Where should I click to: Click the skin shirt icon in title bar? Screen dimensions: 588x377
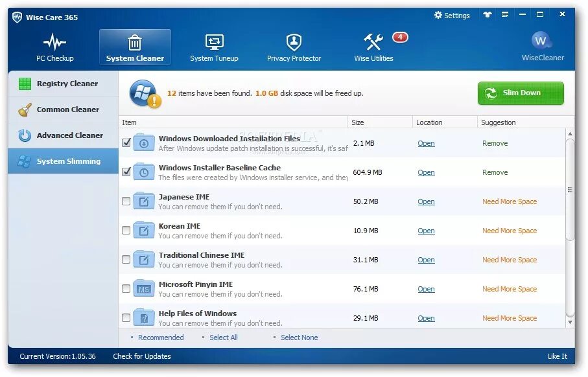pyautogui.click(x=487, y=15)
